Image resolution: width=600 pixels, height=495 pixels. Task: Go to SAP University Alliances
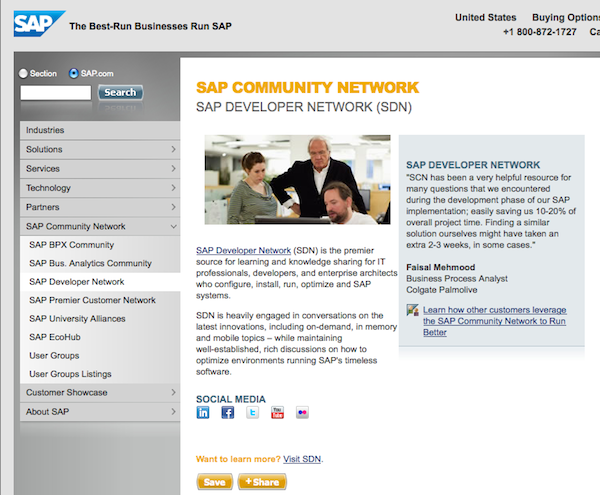tap(100, 319)
